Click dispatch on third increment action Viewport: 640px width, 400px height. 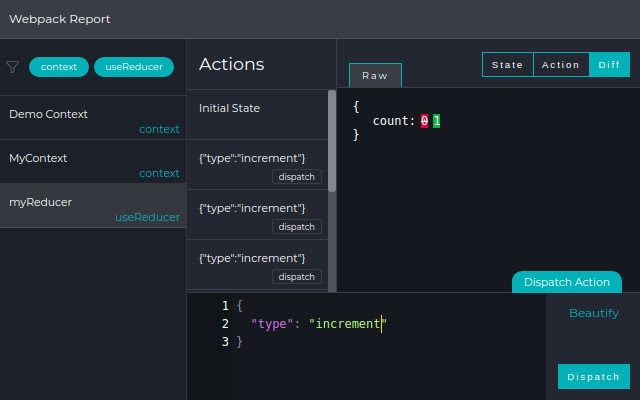pyautogui.click(x=297, y=277)
